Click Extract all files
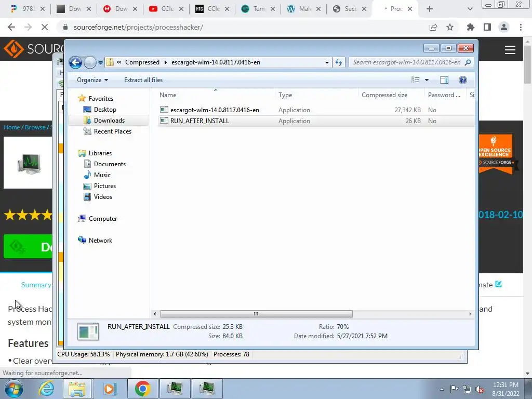The height and width of the screenshot is (399, 532). click(143, 80)
